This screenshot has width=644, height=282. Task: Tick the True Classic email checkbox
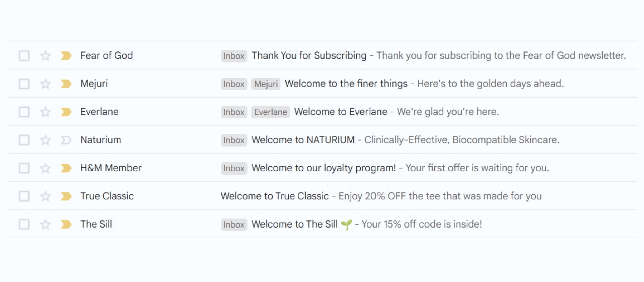24,196
